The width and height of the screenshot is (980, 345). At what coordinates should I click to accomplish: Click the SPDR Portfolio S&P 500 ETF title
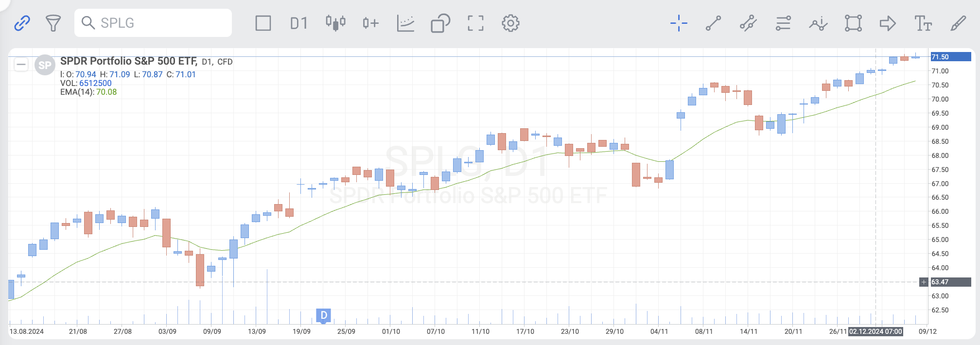[129, 61]
